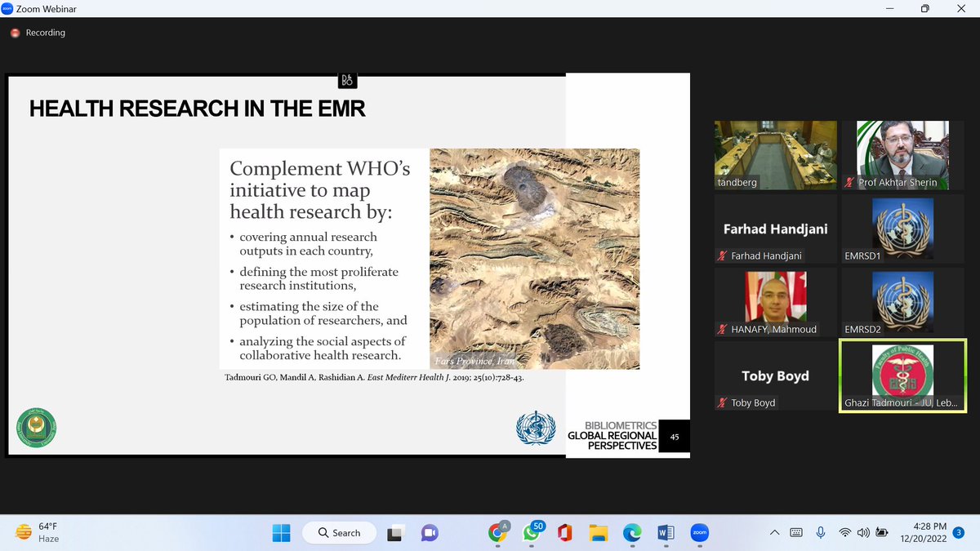
Task: Click the taskbar Search box
Action: point(340,533)
